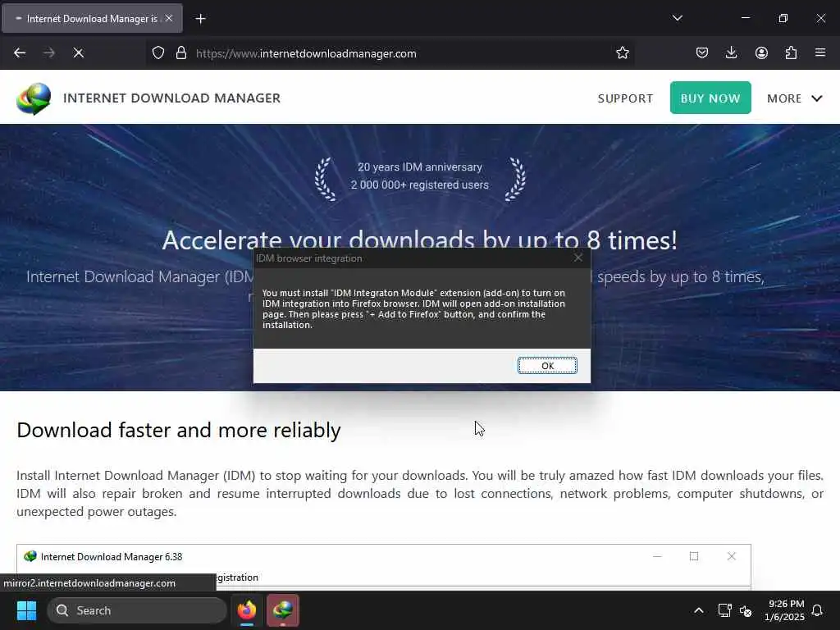Open tracking protection shield icon
The width and height of the screenshot is (840, 630).
coord(158,53)
